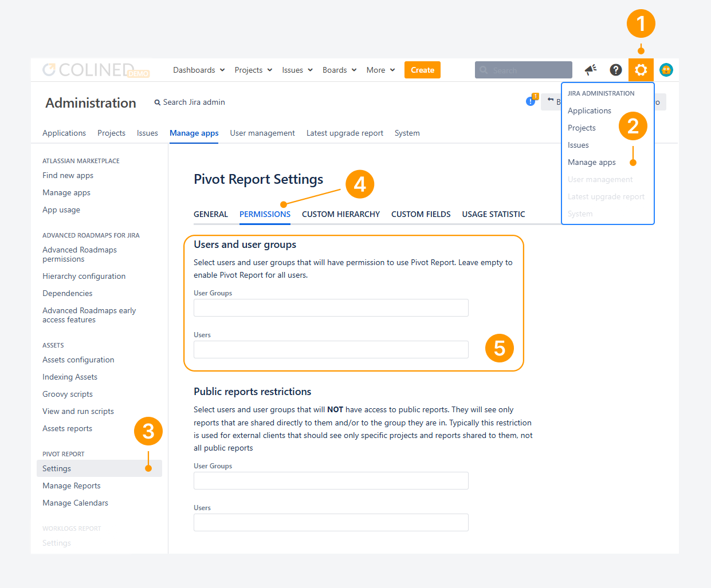
Task: Click the magnifier in Search Jira admin
Action: tap(157, 102)
